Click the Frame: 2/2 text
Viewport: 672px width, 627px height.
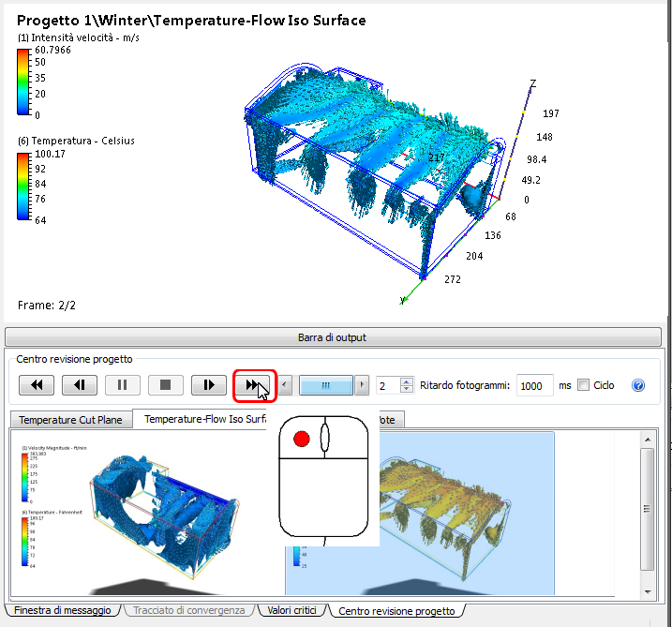click(47, 306)
